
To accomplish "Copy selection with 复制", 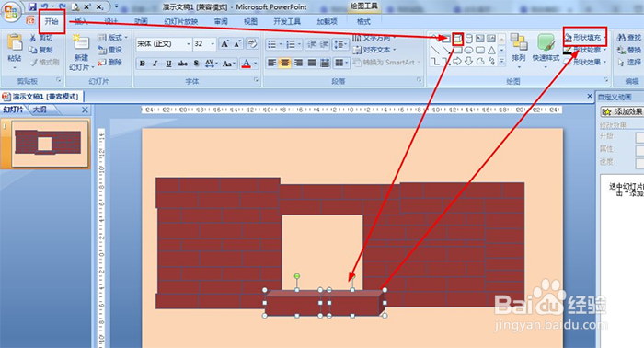I will pos(41,50).
